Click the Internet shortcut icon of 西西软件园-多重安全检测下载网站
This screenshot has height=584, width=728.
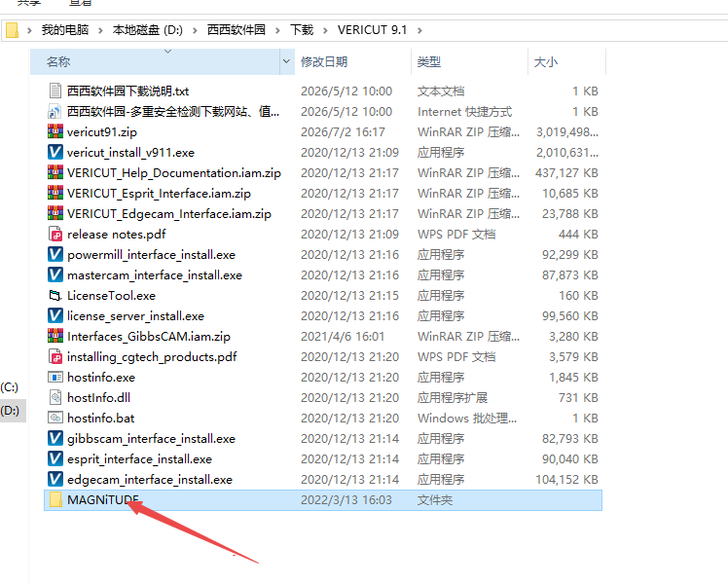pos(55,111)
